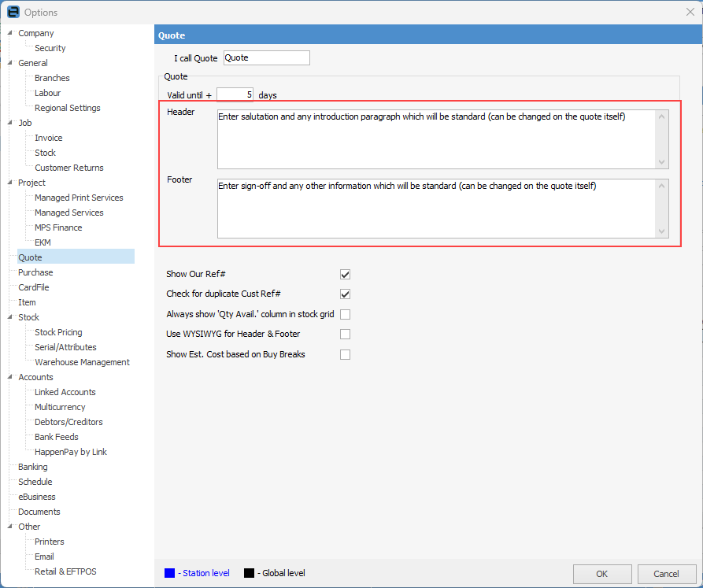Image resolution: width=703 pixels, height=588 pixels.
Task: Click the OK button
Action: click(x=601, y=574)
